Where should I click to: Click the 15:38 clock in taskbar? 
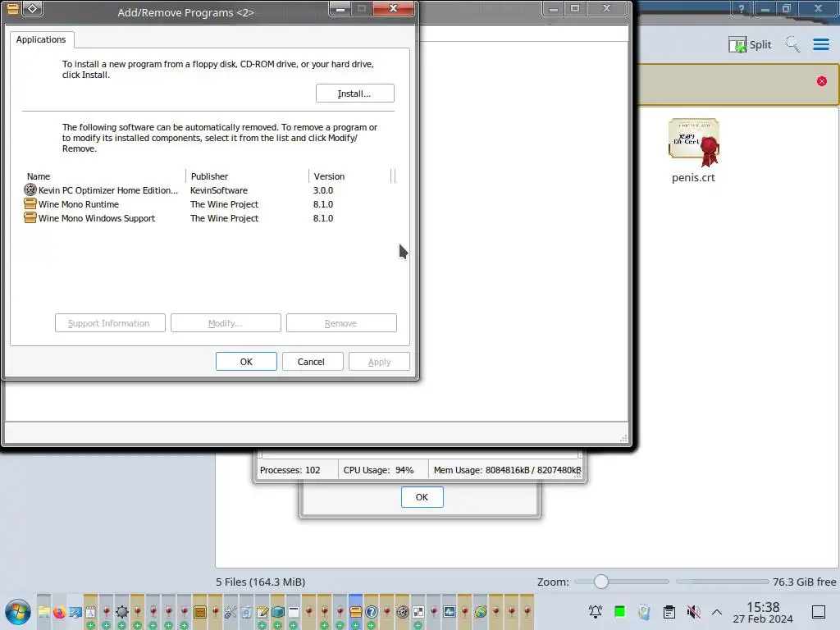pyautogui.click(x=763, y=607)
